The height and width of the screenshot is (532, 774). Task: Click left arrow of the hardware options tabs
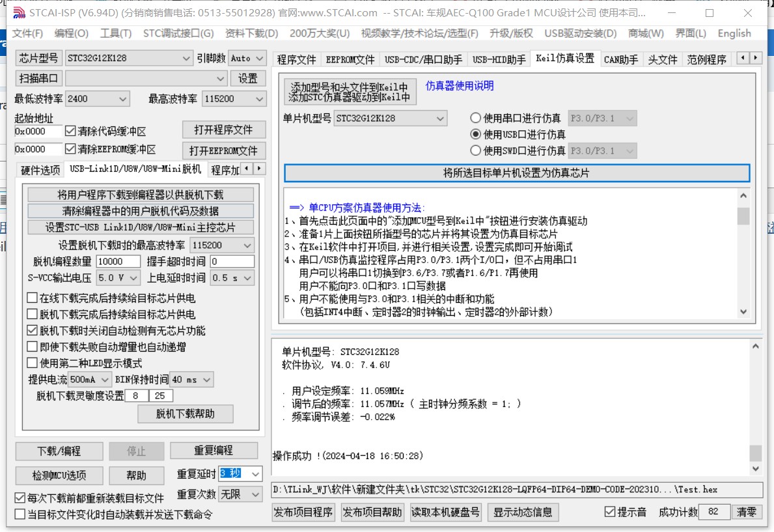(247, 169)
